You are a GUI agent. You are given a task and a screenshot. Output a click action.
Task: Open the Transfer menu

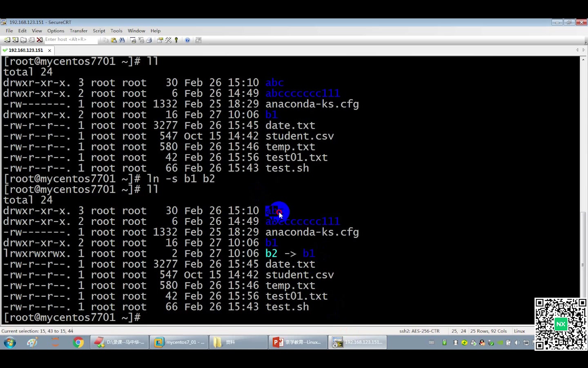(78, 31)
